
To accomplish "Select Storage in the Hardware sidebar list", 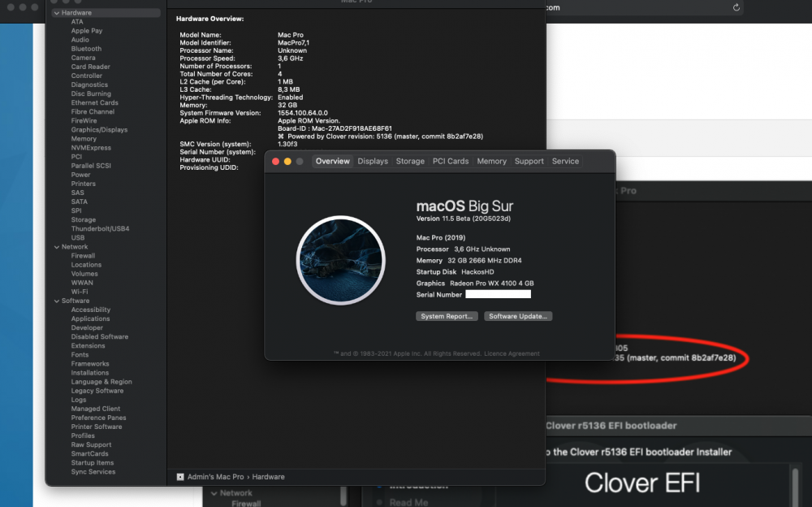I will click(84, 220).
